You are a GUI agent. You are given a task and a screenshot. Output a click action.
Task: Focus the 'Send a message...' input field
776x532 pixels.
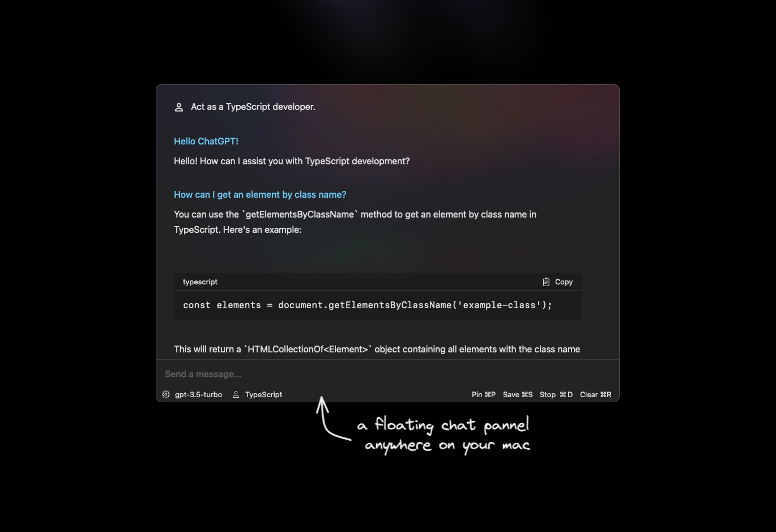tap(387, 374)
